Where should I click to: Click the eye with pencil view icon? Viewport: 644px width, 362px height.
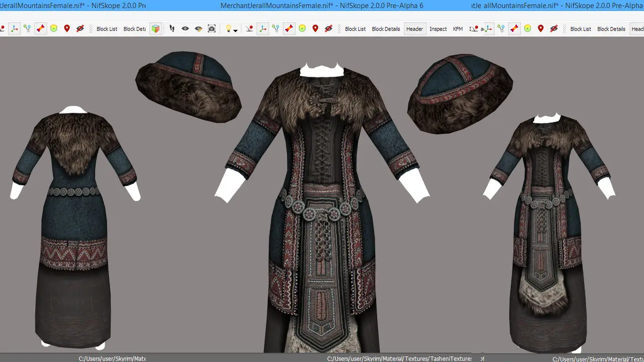click(x=198, y=29)
